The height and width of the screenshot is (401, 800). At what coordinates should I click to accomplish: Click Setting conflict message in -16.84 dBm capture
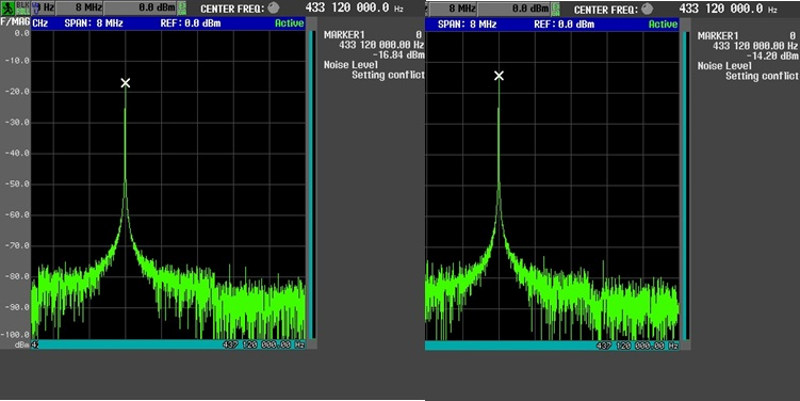pyautogui.click(x=388, y=75)
